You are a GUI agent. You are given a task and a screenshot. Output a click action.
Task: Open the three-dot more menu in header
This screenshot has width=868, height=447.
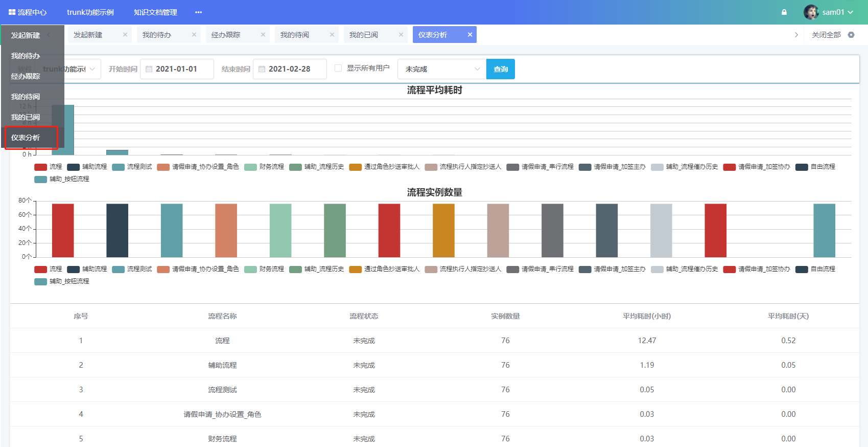pos(199,12)
